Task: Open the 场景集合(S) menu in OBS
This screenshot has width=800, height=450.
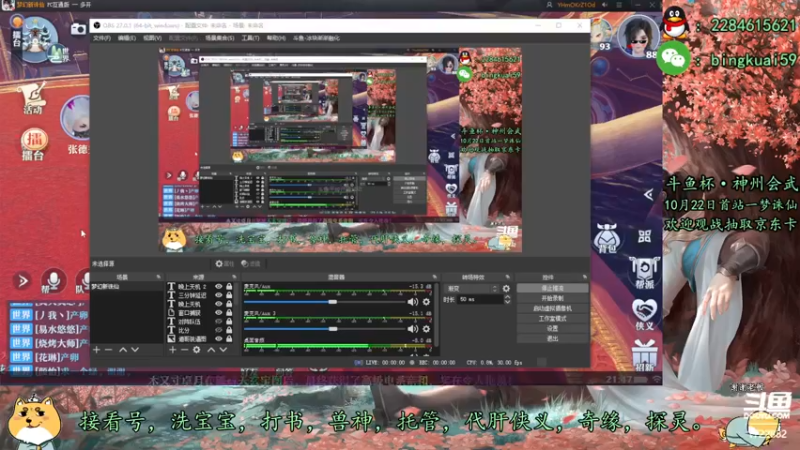Action: [x=219, y=38]
